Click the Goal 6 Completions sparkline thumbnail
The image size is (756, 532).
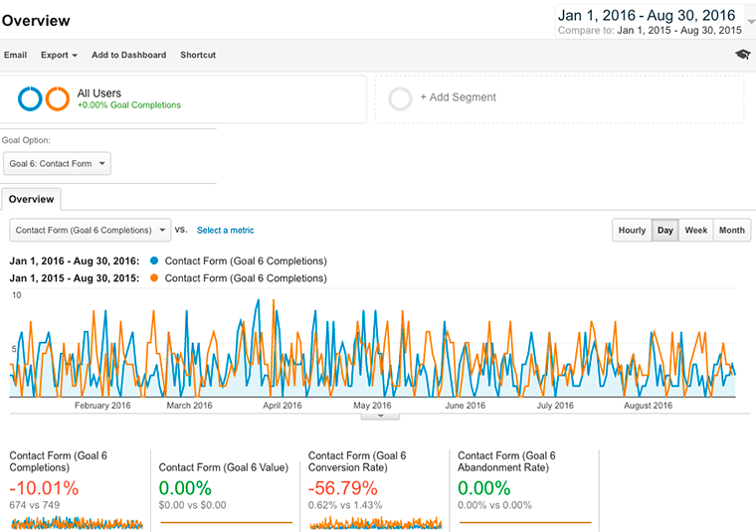[x=78, y=523]
